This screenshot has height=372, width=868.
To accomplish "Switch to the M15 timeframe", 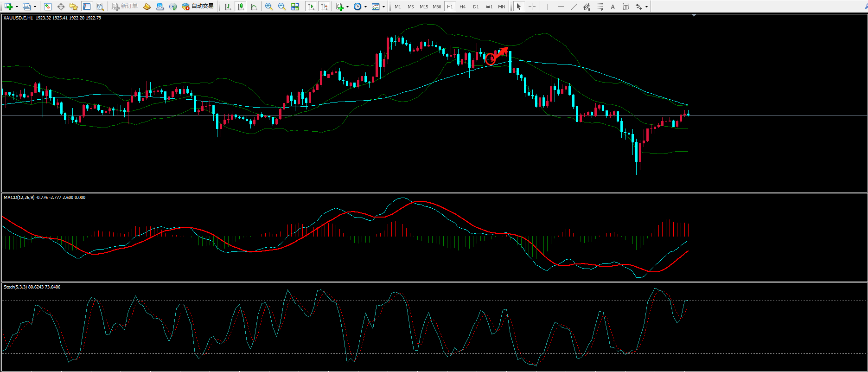I will (423, 6).
